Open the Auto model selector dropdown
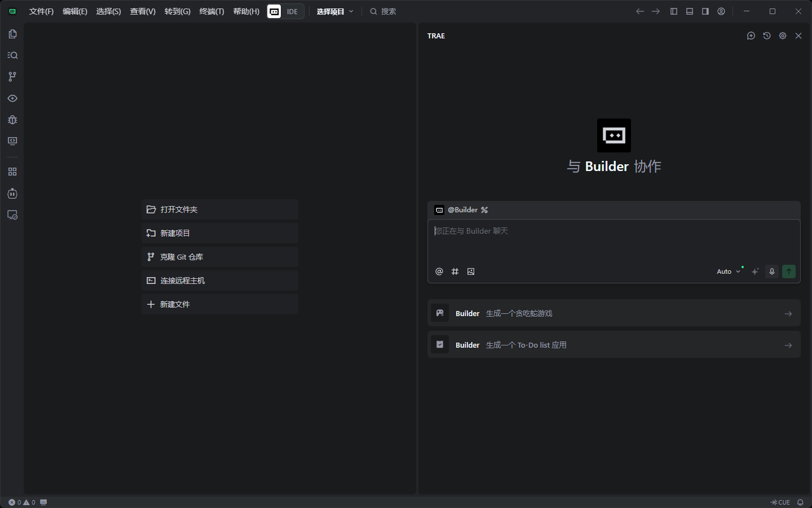The width and height of the screenshot is (812, 508). click(x=729, y=271)
